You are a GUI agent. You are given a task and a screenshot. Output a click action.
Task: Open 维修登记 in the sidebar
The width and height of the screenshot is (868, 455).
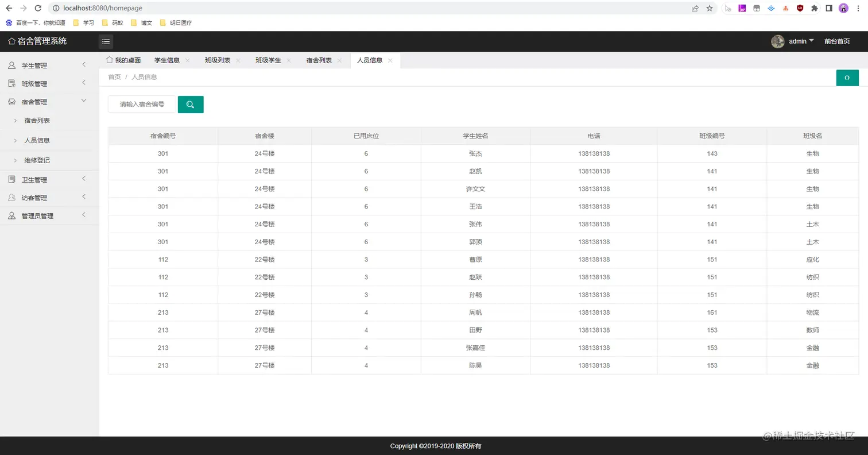click(37, 160)
